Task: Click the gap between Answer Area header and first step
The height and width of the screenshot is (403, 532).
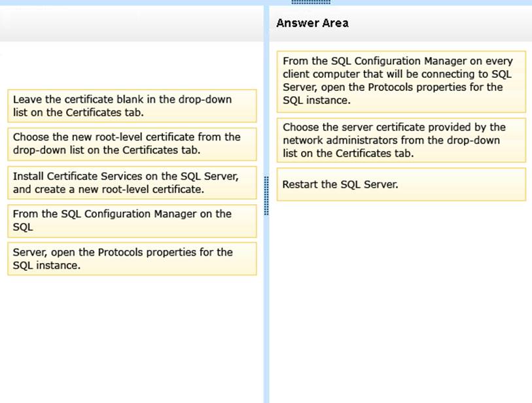Action: [400, 46]
